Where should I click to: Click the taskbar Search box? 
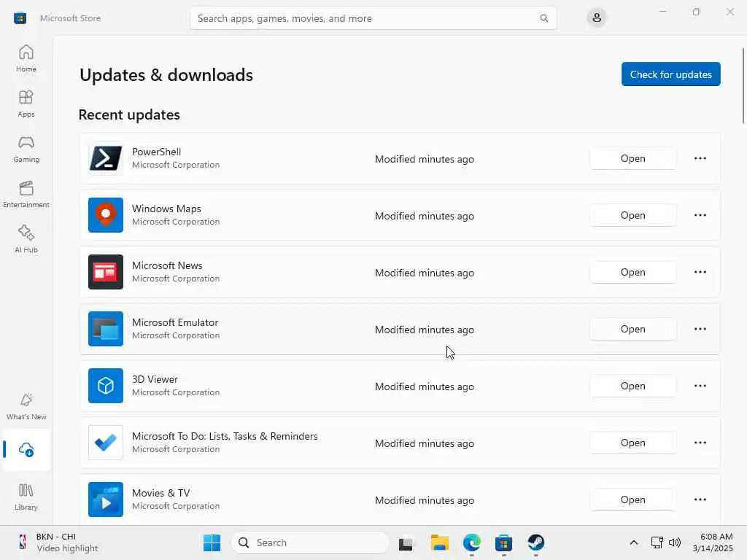click(309, 542)
